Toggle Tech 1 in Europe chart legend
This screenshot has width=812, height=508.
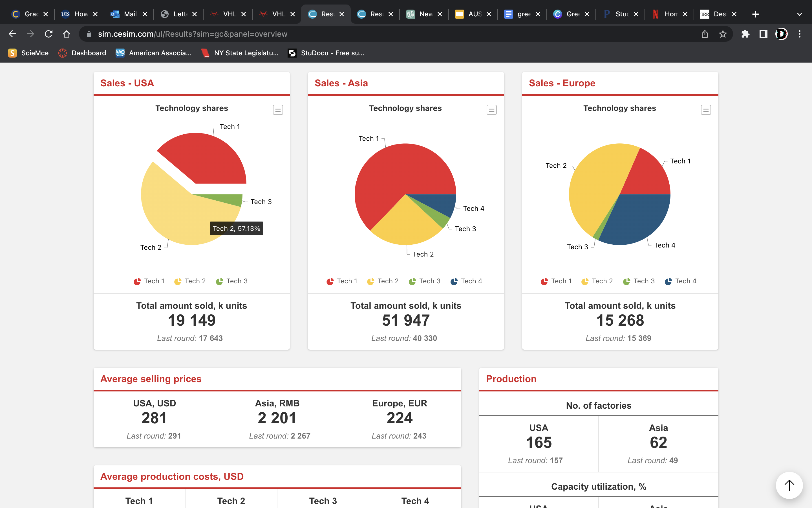556,281
